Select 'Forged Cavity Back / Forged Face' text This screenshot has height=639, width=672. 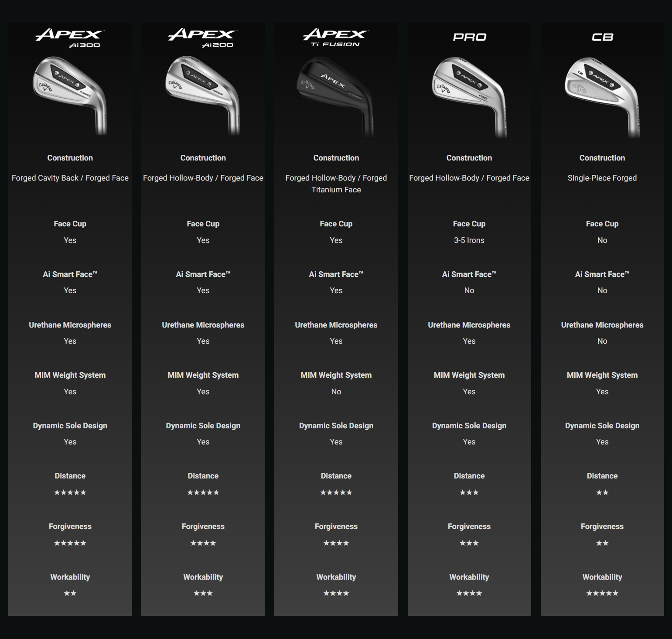point(70,178)
